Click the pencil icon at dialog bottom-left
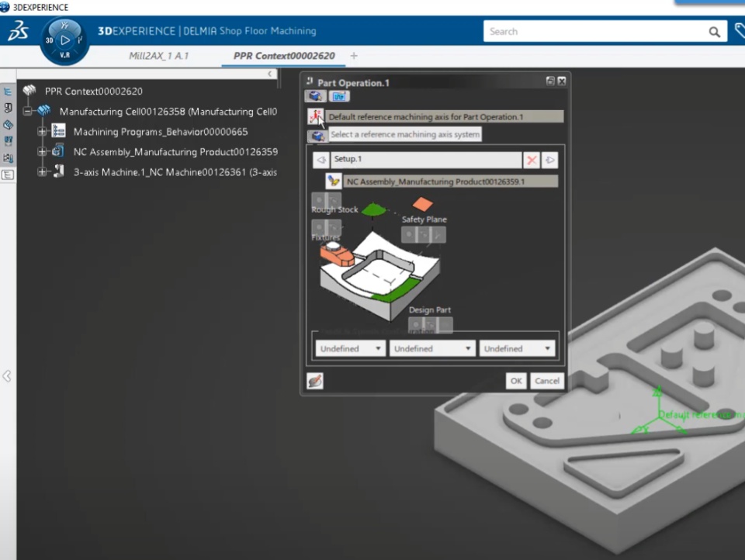Image resolution: width=745 pixels, height=560 pixels. [x=315, y=381]
